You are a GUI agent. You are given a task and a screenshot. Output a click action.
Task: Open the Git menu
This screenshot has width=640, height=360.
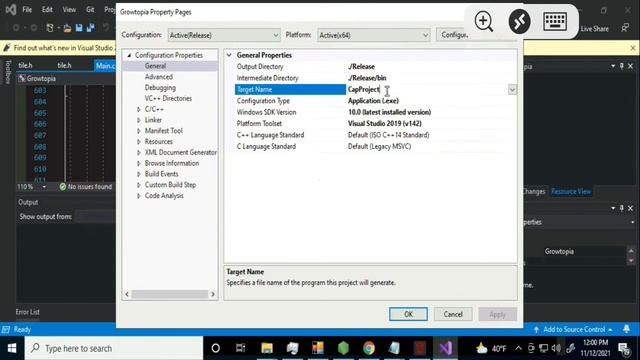(90, 9)
